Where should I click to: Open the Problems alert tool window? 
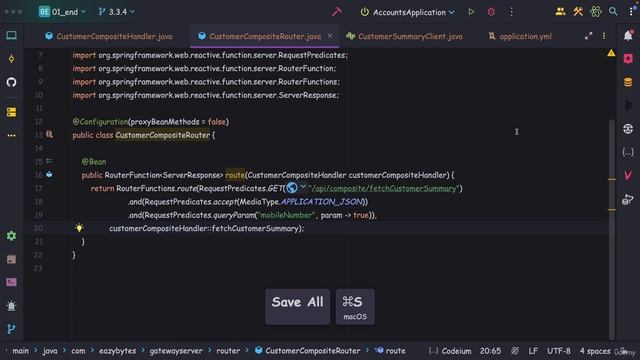click(11, 306)
